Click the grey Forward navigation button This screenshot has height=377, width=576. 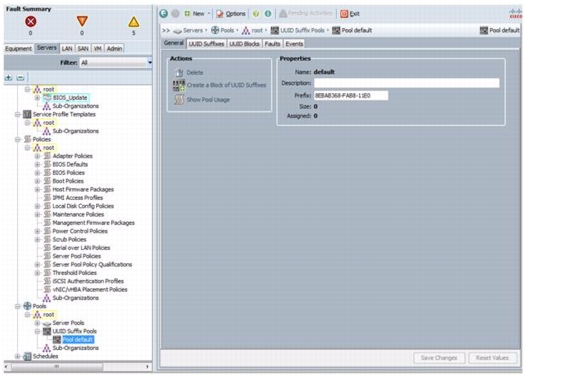click(x=176, y=14)
